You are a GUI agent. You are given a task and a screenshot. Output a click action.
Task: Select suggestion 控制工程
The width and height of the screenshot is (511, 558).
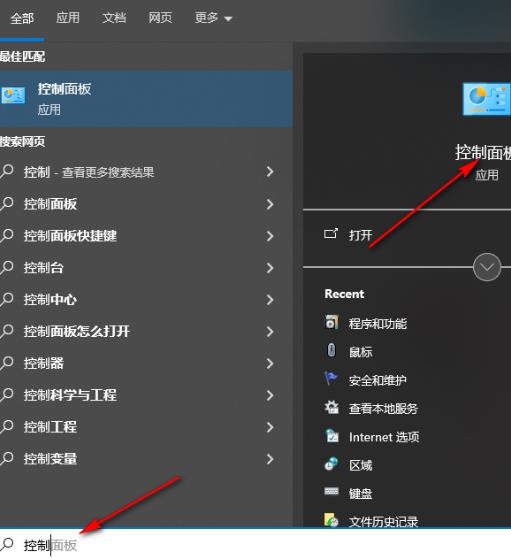click(50, 427)
